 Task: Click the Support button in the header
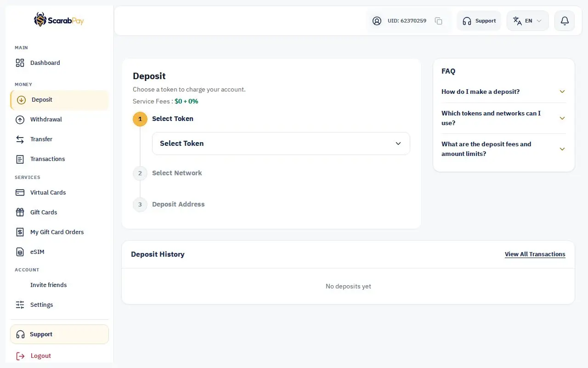coord(479,21)
